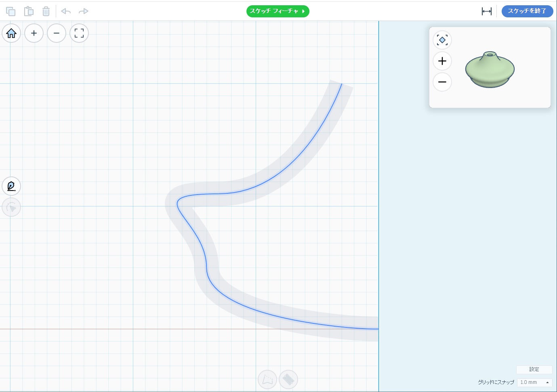Viewport: 557px width, 392px height.
Task: Zoom in on the 3D preview
Action: pyautogui.click(x=442, y=61)
